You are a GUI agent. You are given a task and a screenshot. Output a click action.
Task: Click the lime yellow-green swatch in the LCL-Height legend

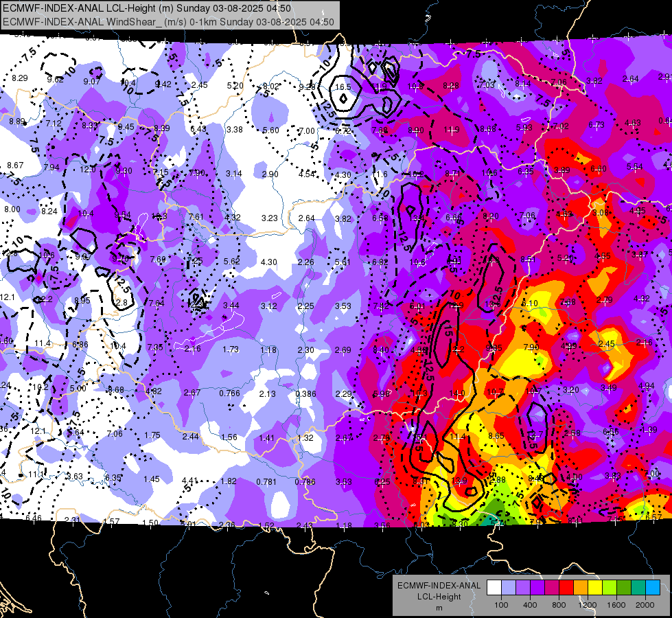pos(610,588)
